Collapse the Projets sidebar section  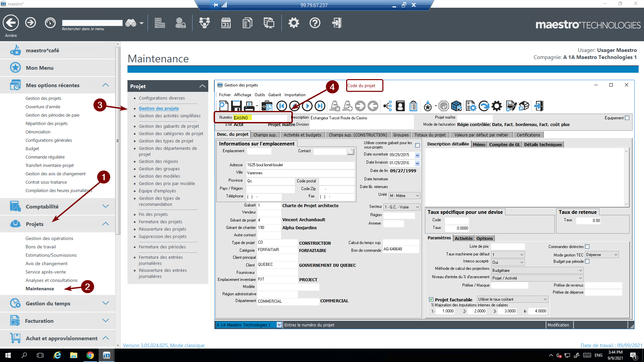pos(58,224)
